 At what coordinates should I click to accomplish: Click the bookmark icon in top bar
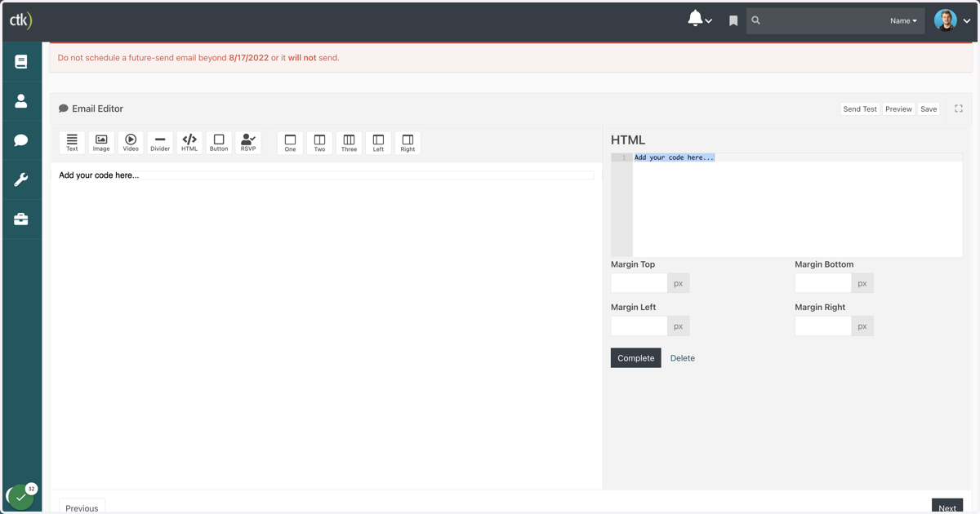(733, 21)
